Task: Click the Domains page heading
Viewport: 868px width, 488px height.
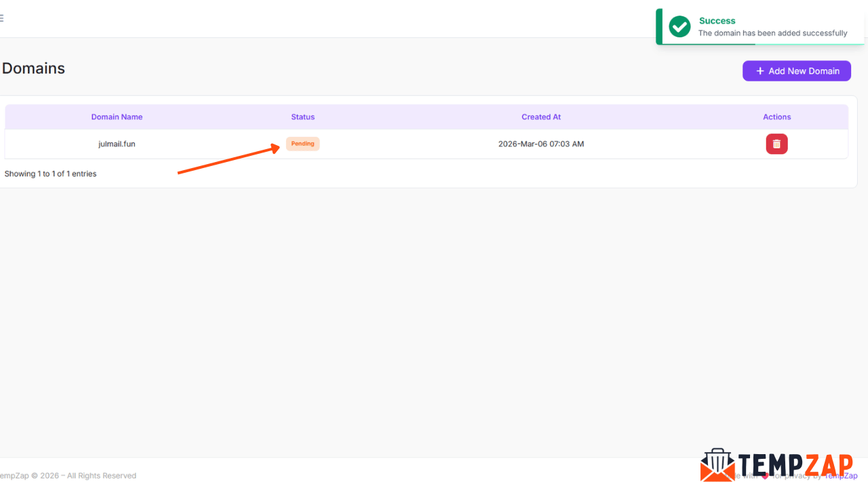Action: [33, 68]
